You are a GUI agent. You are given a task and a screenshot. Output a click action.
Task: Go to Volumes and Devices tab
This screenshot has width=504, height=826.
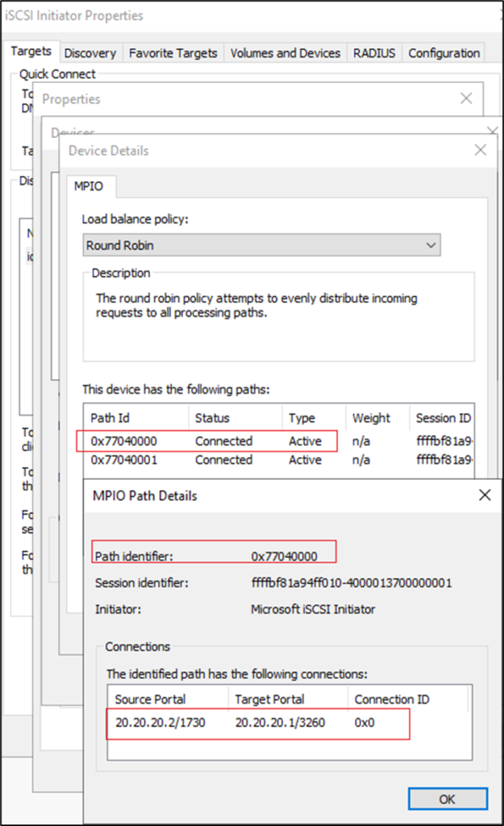285,53
